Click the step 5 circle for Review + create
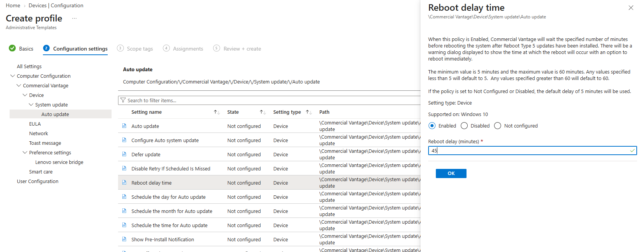This screenshot has height=252, width=644. pyautogui.click(x=217, y=48)
